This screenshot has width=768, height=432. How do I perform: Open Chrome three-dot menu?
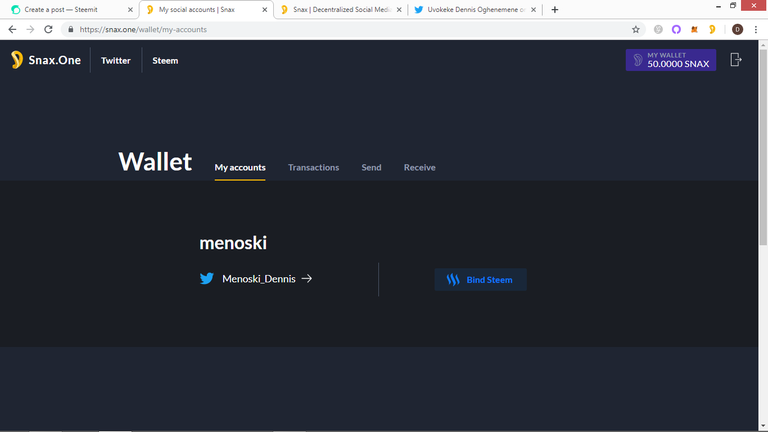coord(756,29)
